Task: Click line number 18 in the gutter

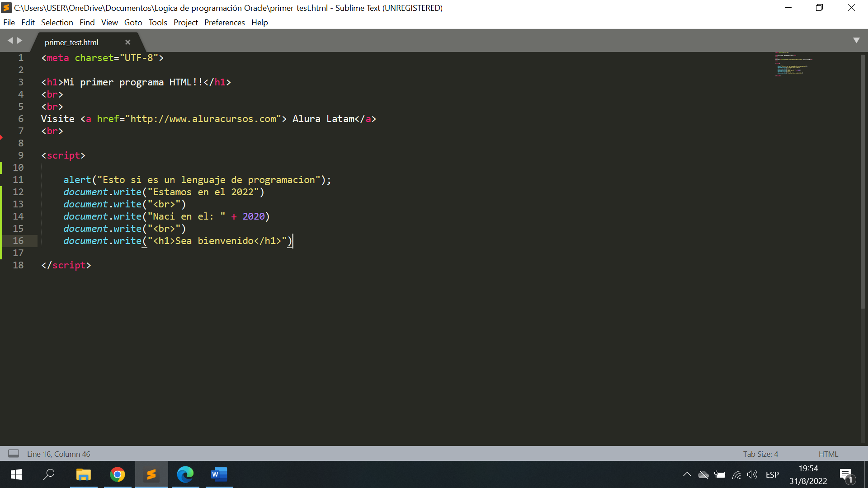Action: coord(18,265)
